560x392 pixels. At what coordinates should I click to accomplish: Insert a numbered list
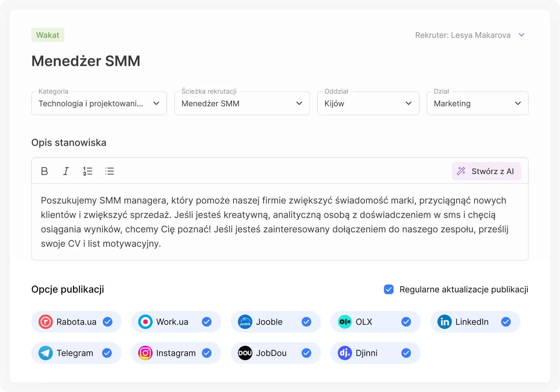(87, 171)
